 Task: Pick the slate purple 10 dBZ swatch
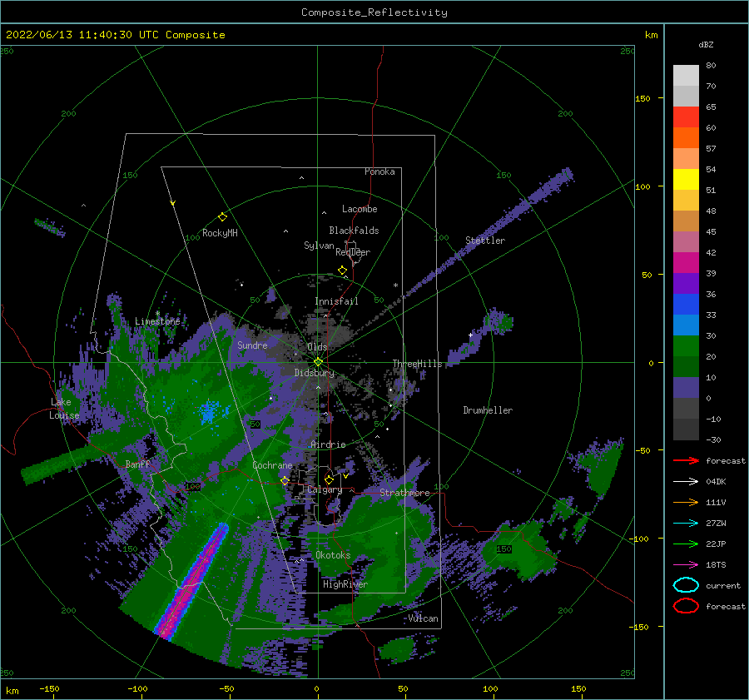tap(686, 388)
